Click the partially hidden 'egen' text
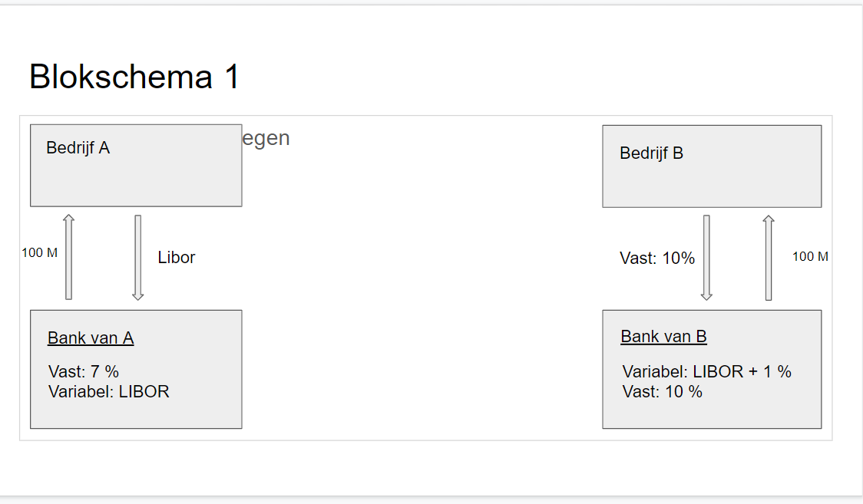Image resolution: width=863 pixels, height=504 pixels. (x=266, y=139)
